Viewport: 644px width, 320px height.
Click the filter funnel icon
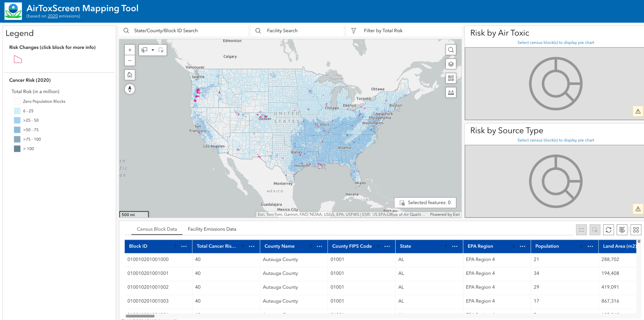tap(354, 31)
